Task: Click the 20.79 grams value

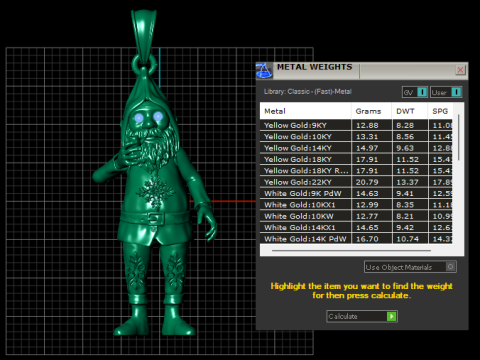Action: click(367, 182)
